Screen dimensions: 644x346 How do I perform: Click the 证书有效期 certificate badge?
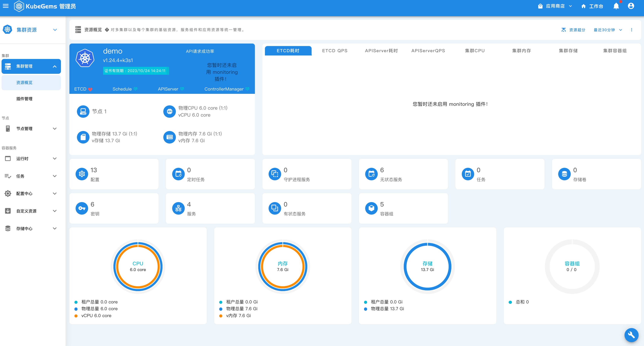(136, 71)
